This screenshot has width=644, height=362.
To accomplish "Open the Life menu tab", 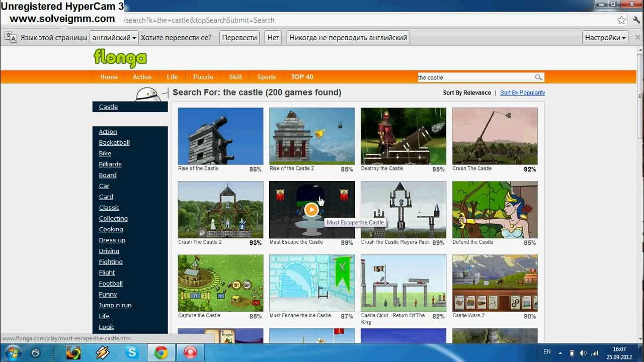I will coord(172,77).
